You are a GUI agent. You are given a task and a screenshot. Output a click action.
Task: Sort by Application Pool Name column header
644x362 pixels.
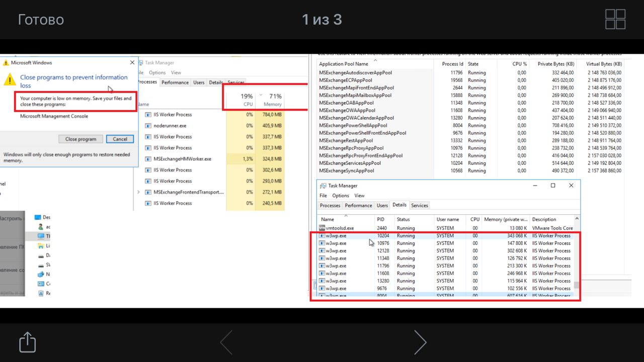point(344,64)
